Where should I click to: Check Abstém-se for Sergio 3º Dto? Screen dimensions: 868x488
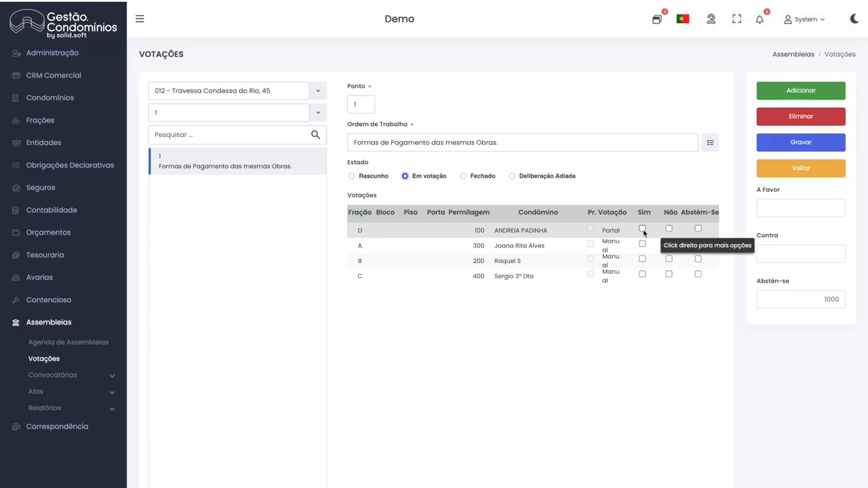(698, 274)
